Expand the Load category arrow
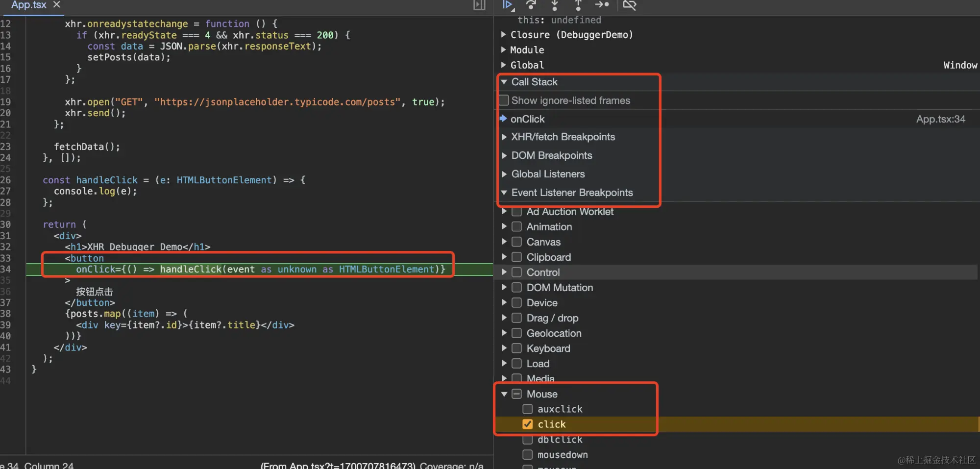This screenshot has height=469, width=980. [x=504, y=364]
